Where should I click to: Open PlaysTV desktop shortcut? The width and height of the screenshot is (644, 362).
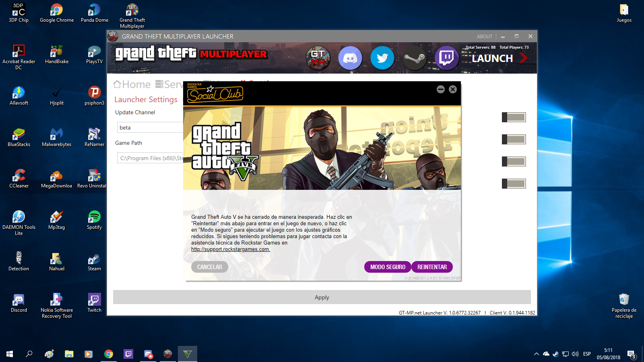click(95, 54)
